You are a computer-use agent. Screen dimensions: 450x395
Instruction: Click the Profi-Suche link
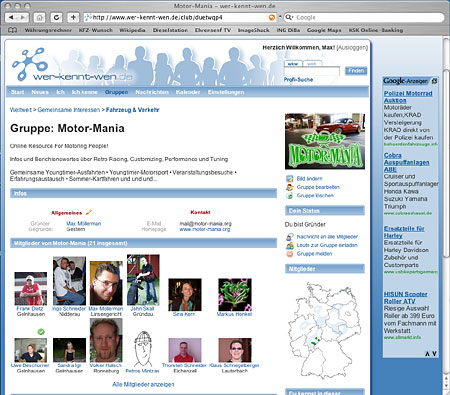tap(298, 80)
